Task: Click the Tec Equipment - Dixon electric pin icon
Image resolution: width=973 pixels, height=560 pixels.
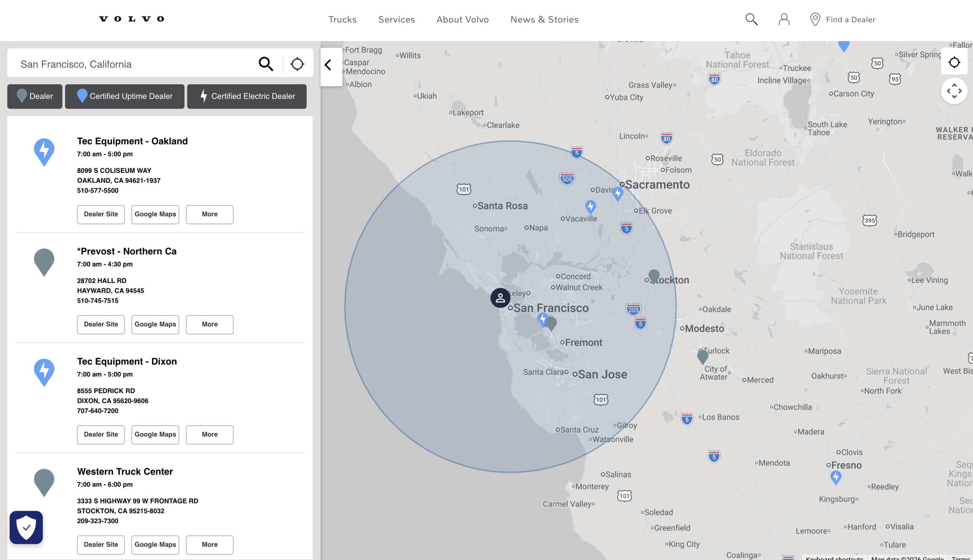Action: (44, 373)
